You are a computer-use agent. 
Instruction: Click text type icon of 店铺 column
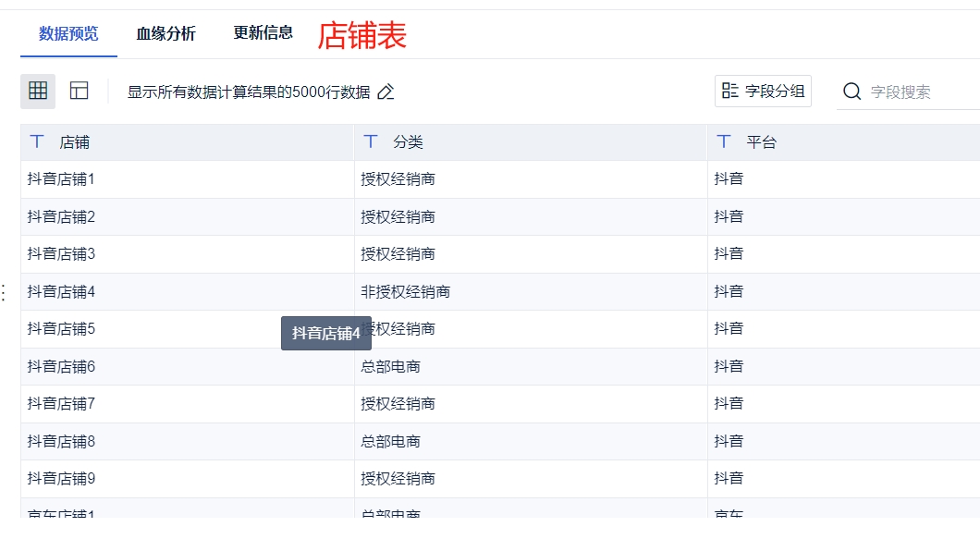pos(37,142)
